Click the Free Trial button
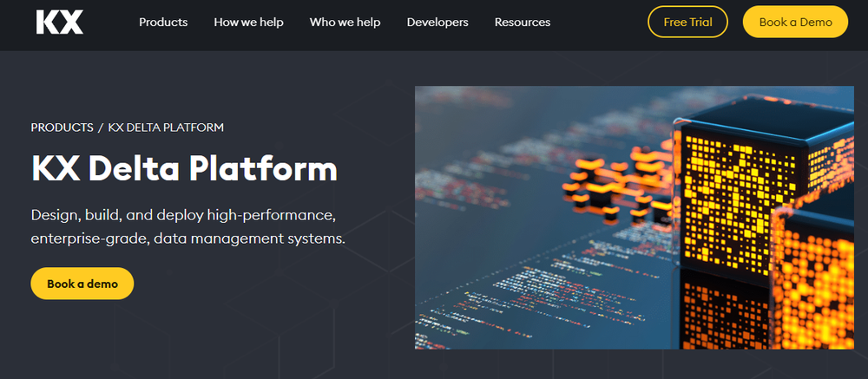Viewport: 868px width, 379px height. [x=687, y=23]
